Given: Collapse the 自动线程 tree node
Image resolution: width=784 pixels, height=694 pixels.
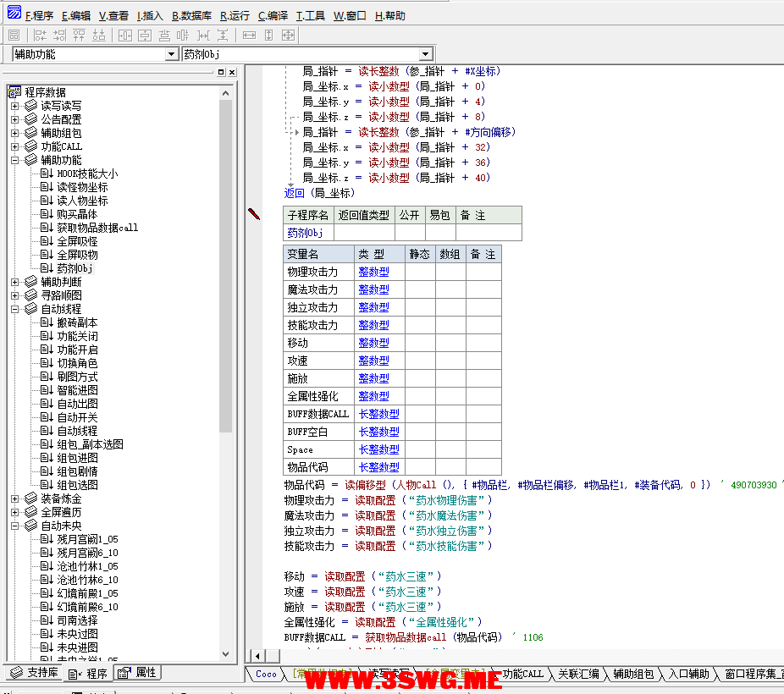Looking at the screenshot, I should [14, 309].
